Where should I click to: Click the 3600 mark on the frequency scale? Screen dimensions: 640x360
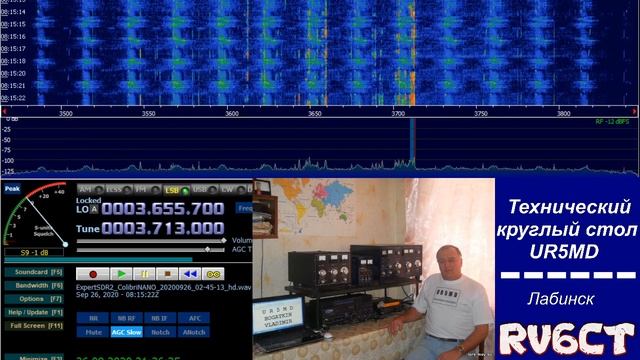[x=232, y=113]
